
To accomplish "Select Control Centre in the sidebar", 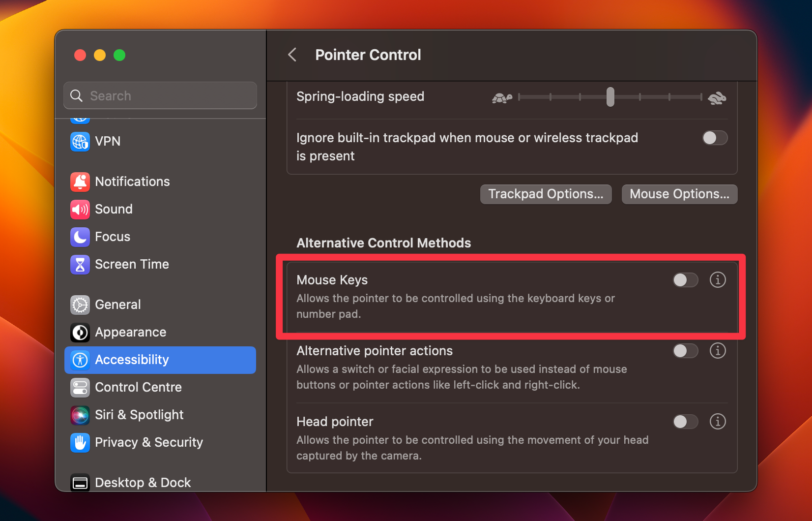I will pos(80,387).
